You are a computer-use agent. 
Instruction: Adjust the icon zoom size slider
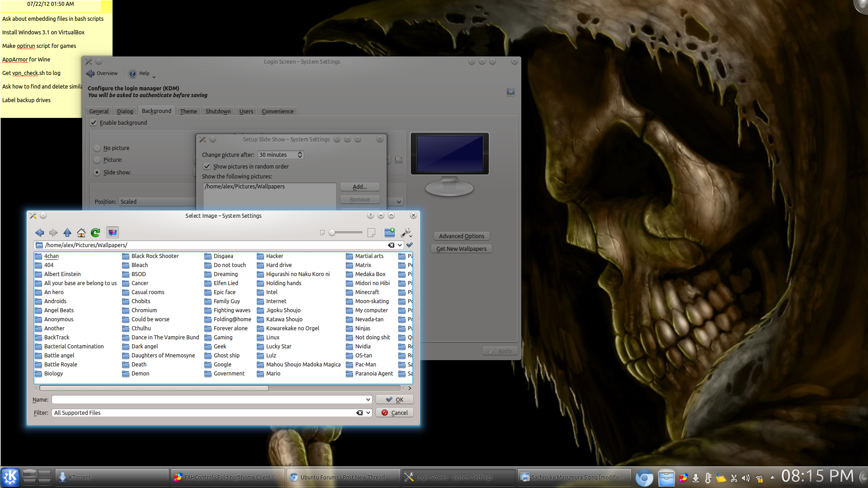(x=332, y=233)
